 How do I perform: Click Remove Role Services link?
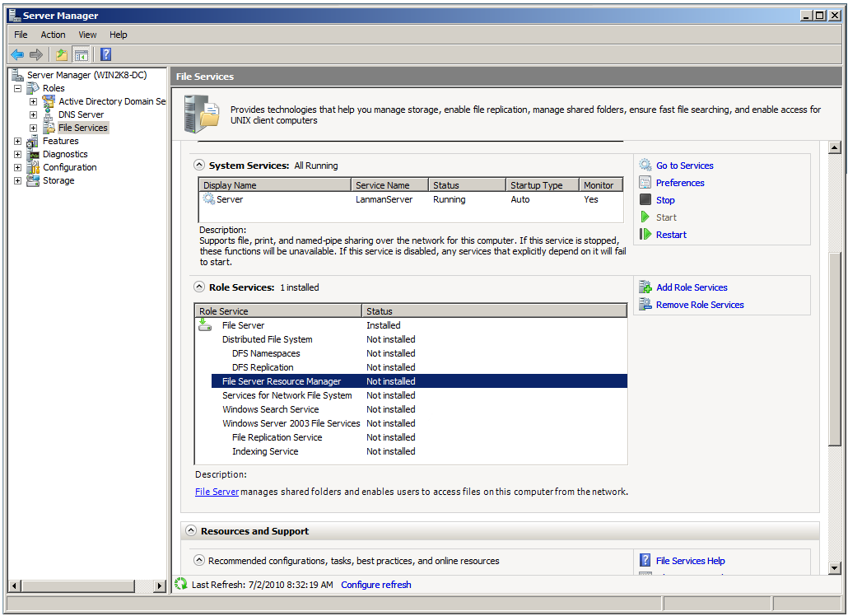700,305
